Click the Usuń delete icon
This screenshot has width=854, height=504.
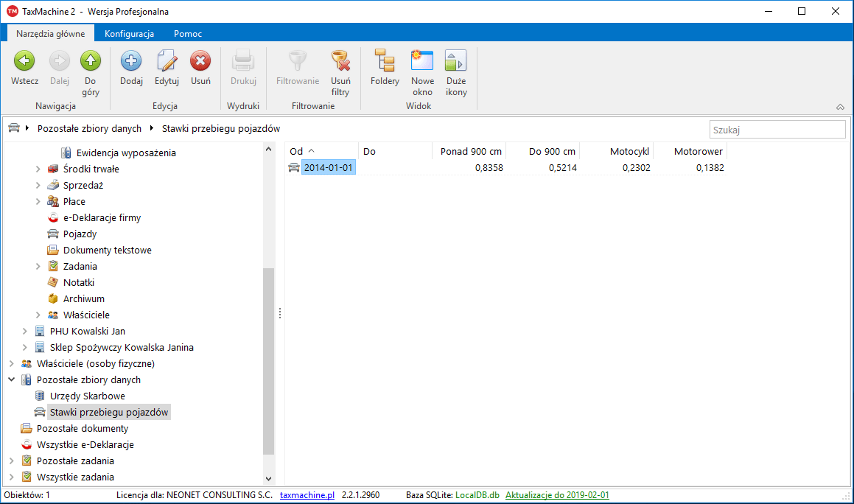[200, 61]
